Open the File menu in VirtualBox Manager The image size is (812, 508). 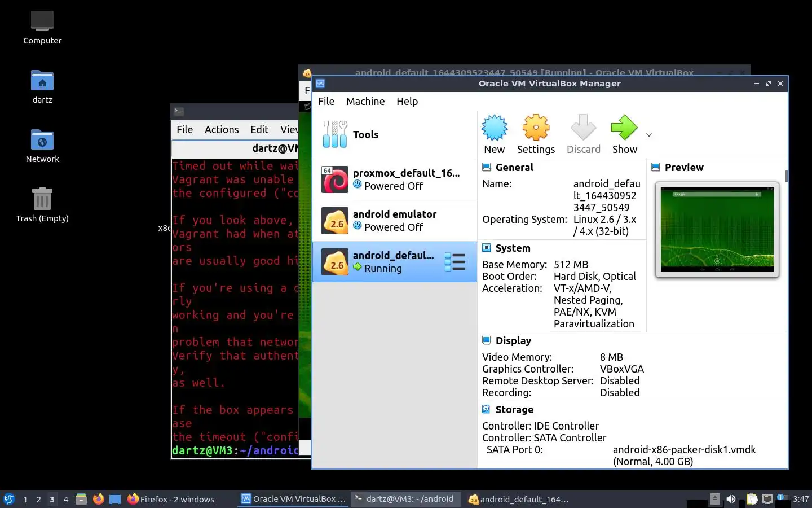pyautogui.click(x=326, y=102)
